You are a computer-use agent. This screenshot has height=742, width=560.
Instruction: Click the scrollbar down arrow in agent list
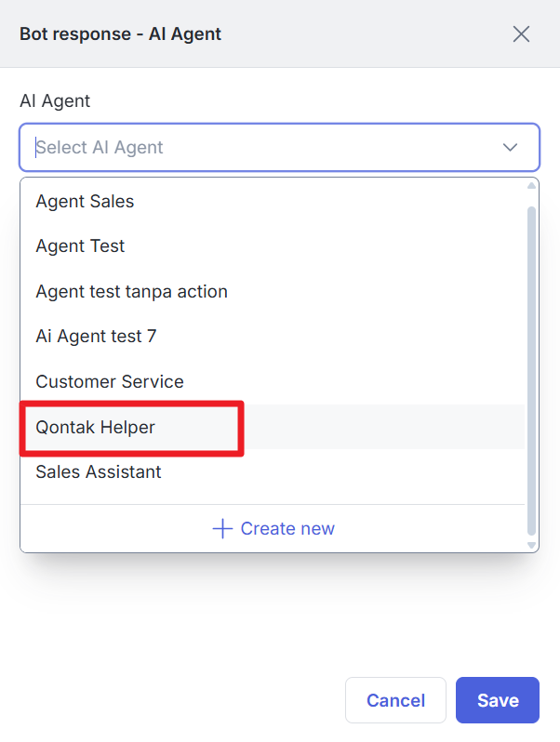531,544
